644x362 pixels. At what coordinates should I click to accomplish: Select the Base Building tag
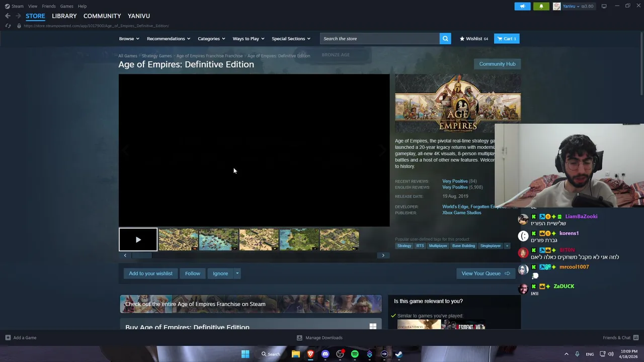(463, 246)
